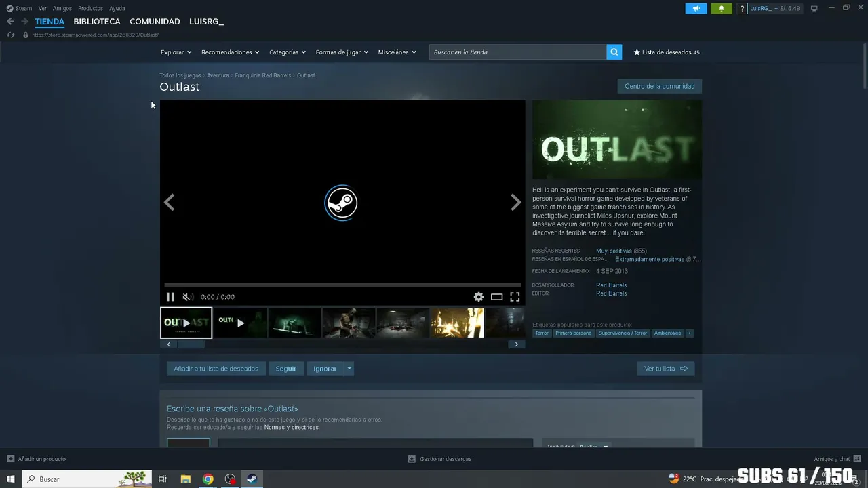Open the green notifications bell
Viewport: 868px width, 488px height.
(x=722, y=8)
